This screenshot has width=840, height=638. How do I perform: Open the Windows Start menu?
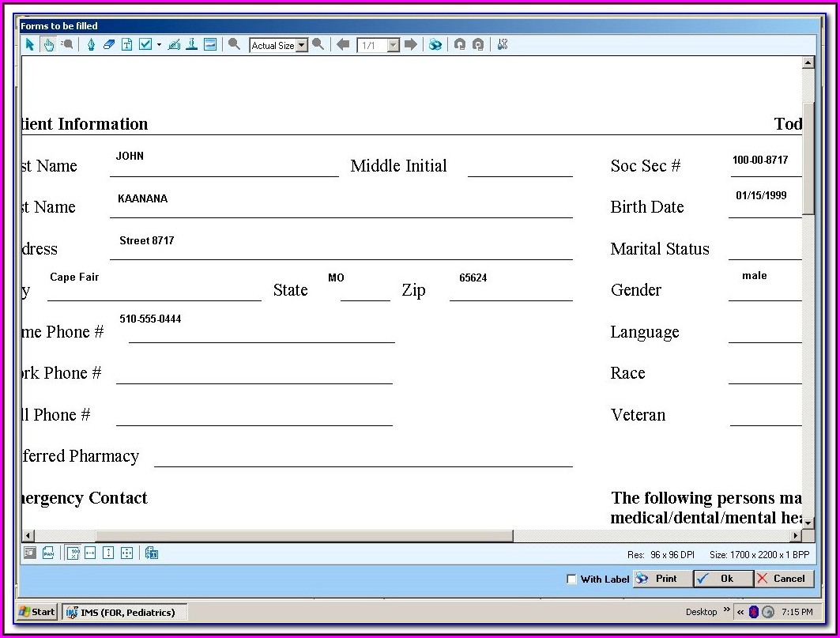click(37, 612)
